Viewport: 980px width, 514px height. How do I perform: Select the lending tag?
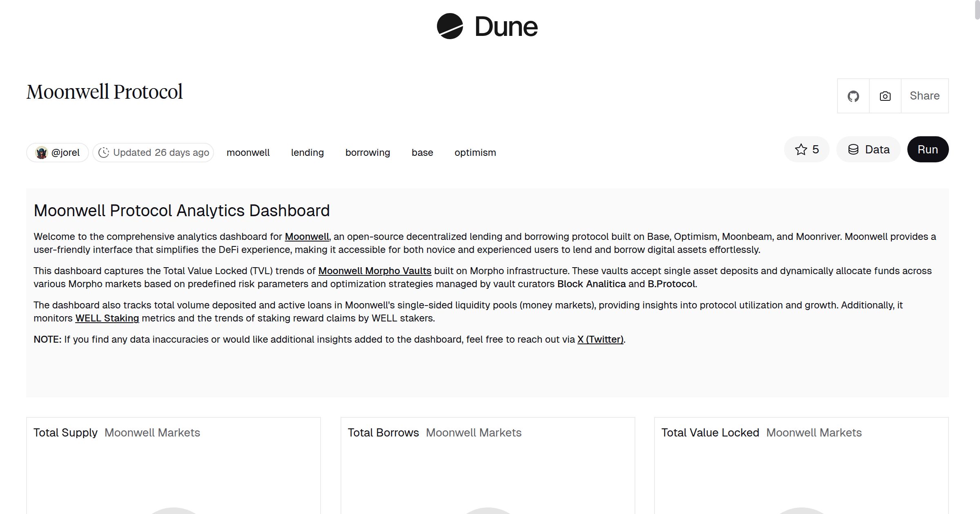click(307, 152)
